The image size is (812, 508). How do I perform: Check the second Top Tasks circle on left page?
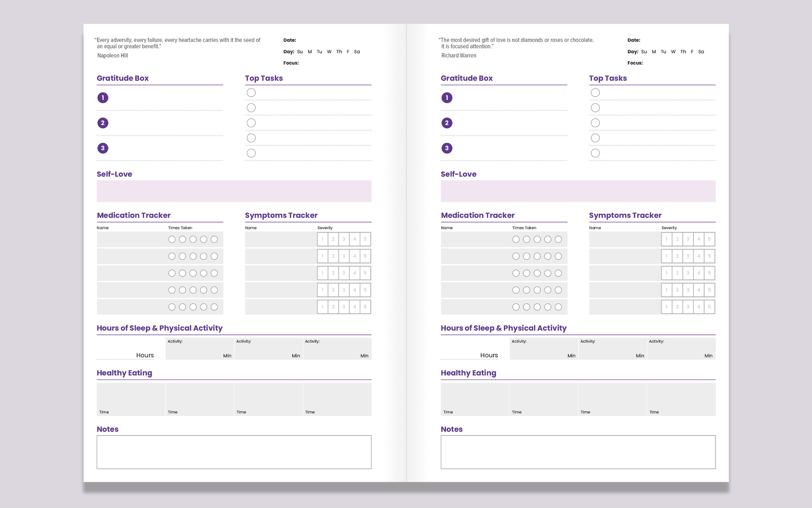[x=251, y=108]
